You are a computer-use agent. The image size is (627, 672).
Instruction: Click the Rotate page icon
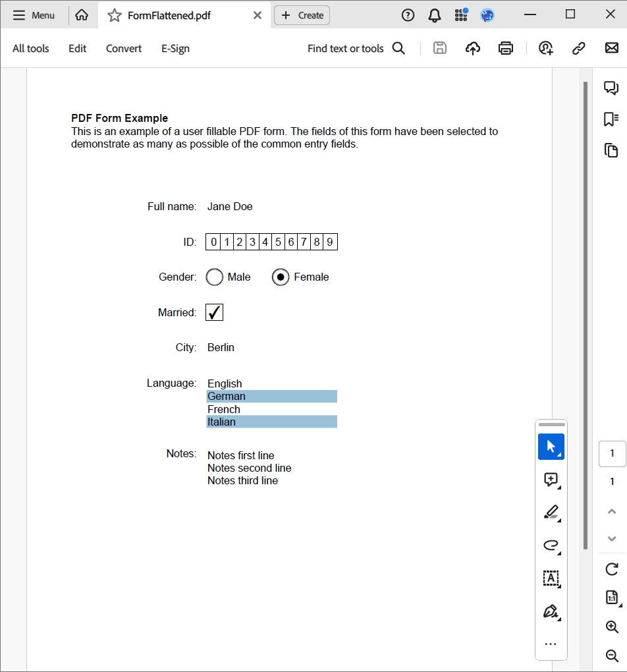click(x=612, y=569)
